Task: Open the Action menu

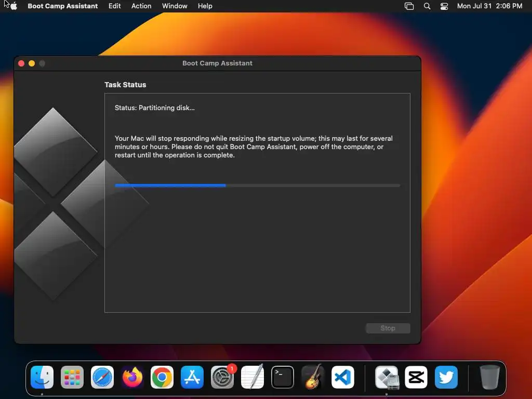Action: coord(141,6)
